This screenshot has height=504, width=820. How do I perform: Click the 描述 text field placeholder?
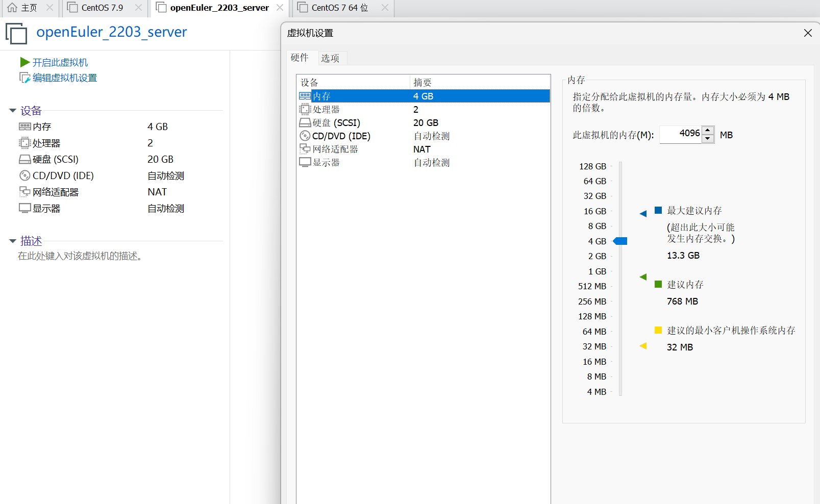click(80, 256)
